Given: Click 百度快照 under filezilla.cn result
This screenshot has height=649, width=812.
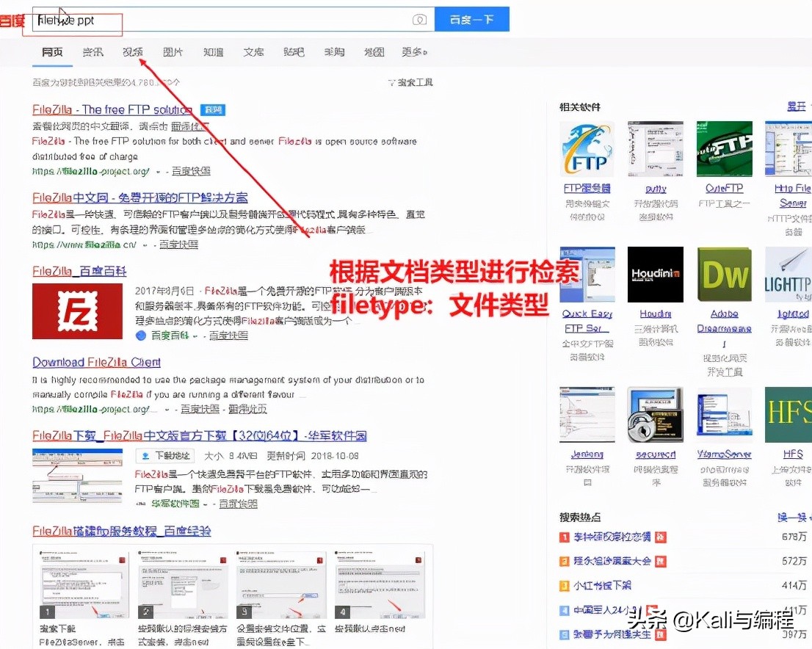Looking at the screenshot, I should coord(178,244).
